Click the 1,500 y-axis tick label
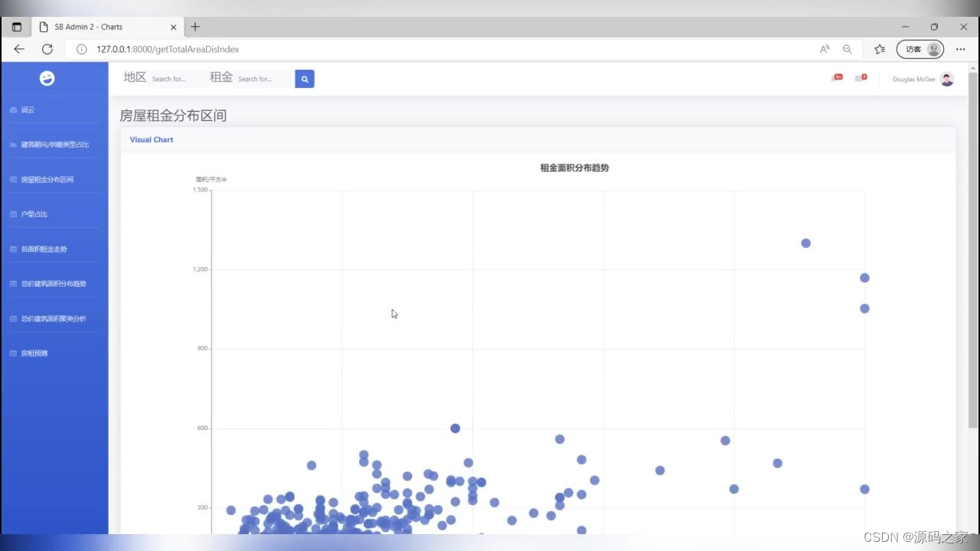The width and height of the screenshot is (980, 551). [201, 190]
